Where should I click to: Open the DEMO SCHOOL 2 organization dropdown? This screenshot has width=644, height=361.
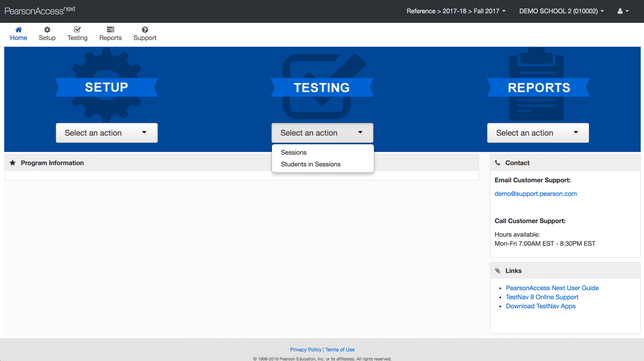pyautogui.click(x=561, y=11)
